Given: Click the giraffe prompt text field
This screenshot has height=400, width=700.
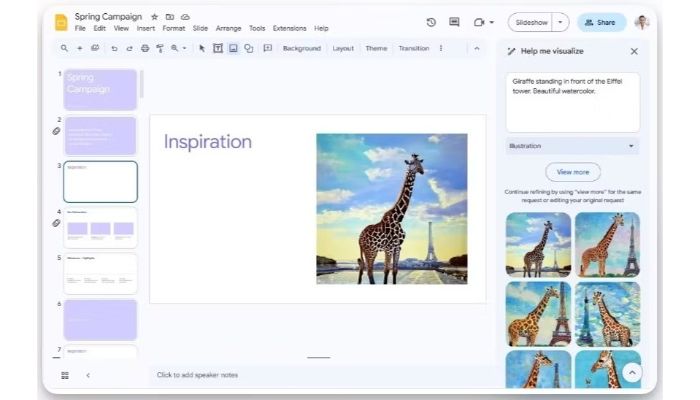Looking at the screenshot, I should pyautogui.click(x=572, y=101).
